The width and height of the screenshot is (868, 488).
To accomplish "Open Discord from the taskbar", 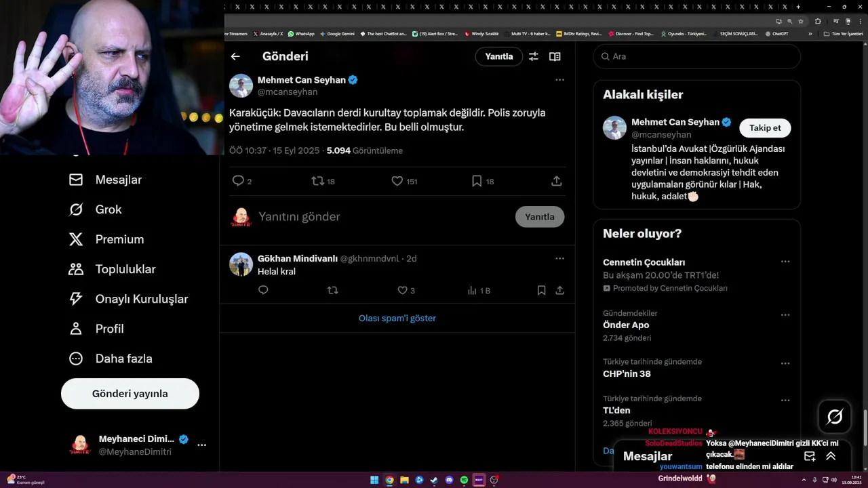I will pos(449,480).
